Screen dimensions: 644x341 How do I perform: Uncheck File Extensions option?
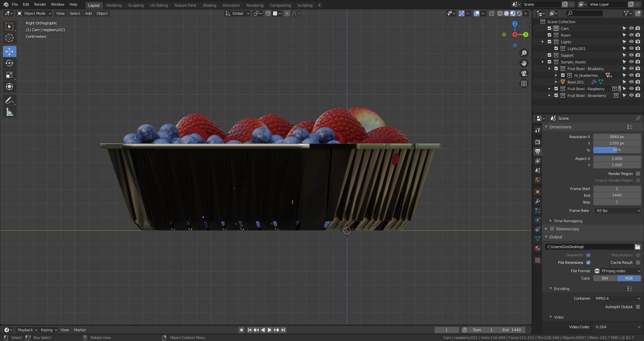coord(588,263)
